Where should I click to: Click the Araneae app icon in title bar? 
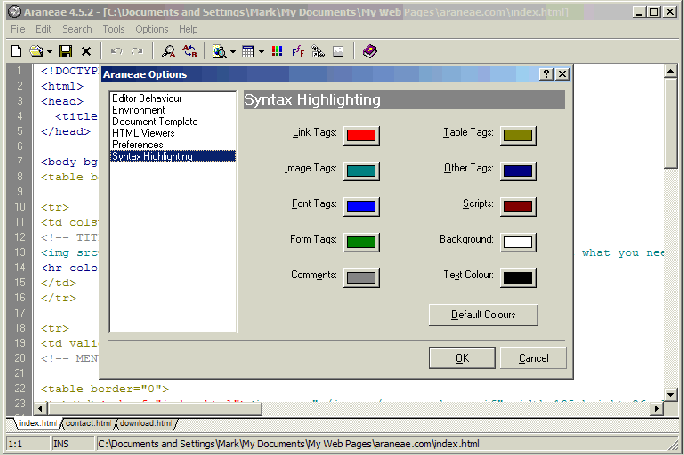14,12
